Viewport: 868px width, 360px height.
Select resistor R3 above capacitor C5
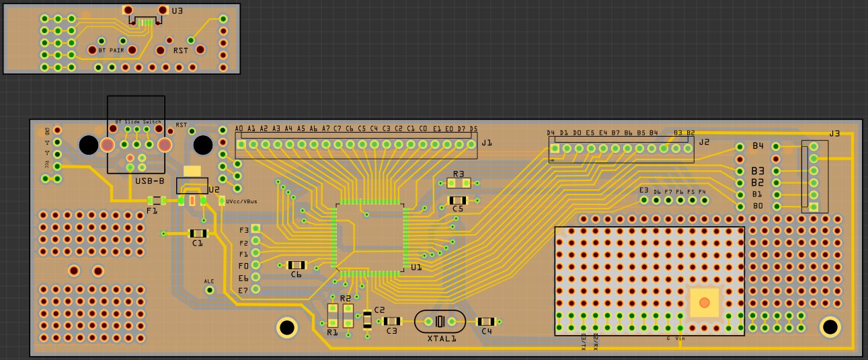(x=458, y=183)
